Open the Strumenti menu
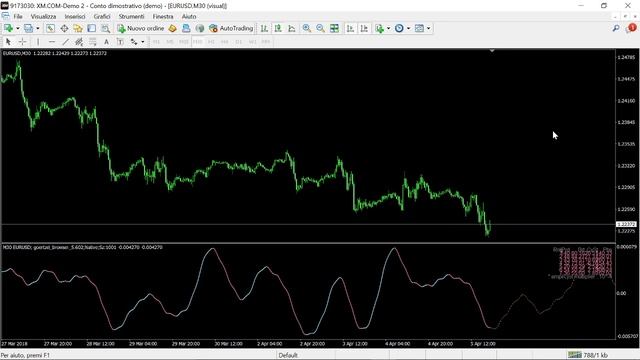Screen dimensions: 640x360 (x=131, y=16)
